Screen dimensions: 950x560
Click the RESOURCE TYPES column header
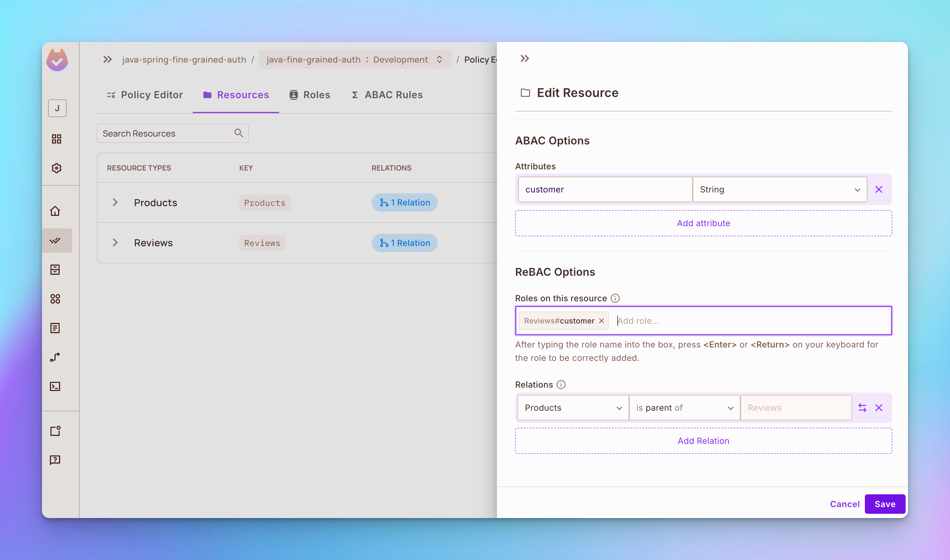pos(139,168)
